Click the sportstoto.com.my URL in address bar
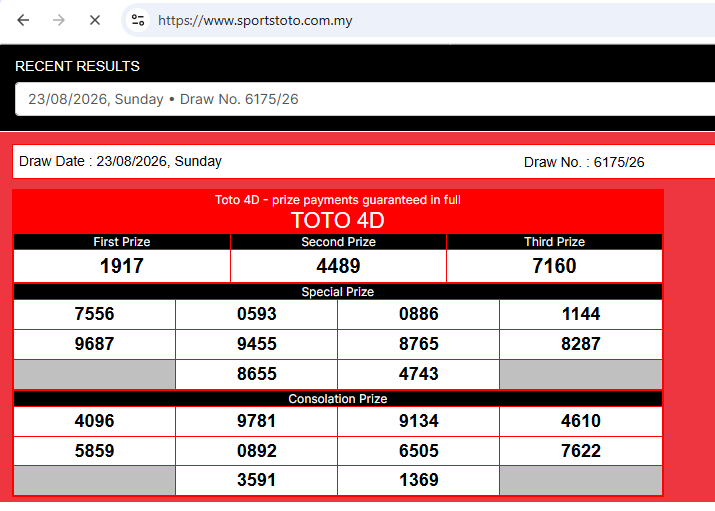715x511 pixels. 255,21
